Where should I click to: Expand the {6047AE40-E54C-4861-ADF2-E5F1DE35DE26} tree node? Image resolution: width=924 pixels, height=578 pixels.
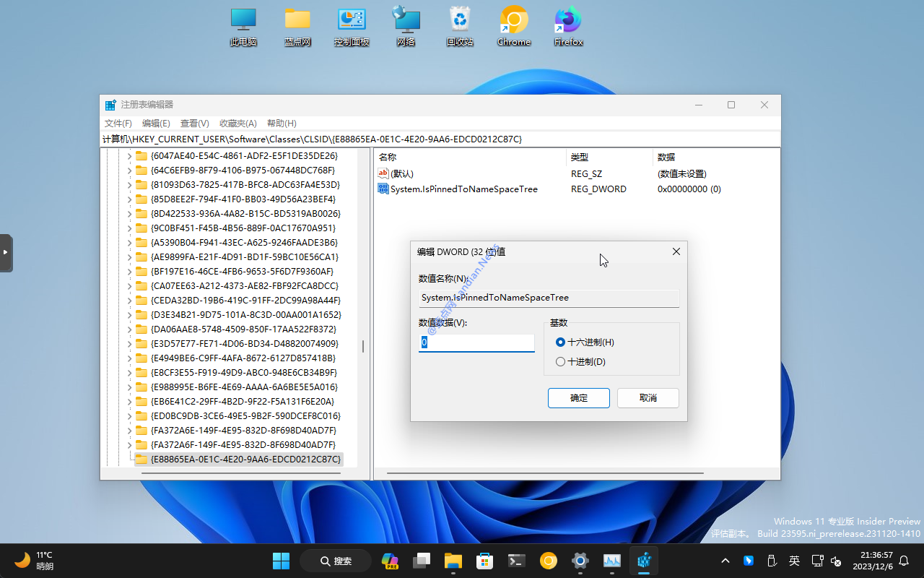pyautogui.click(x=129, y=156)
